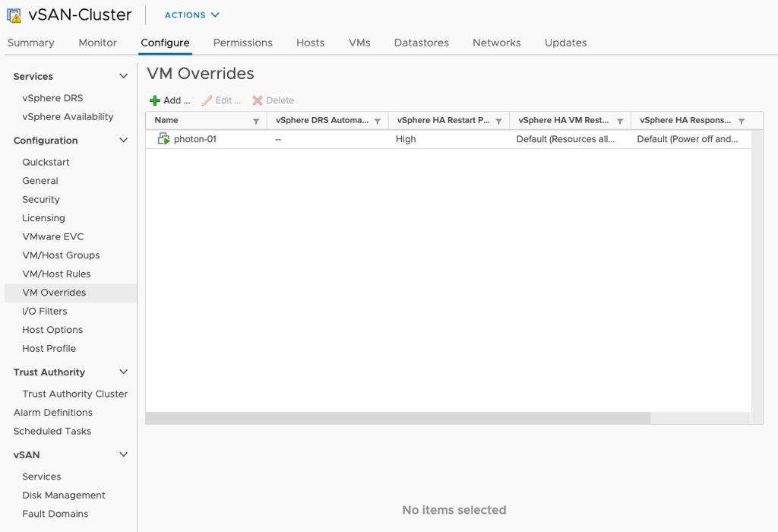Select Host Options
Viewport: 778px width, 532px height.
(x=52, y=330)
